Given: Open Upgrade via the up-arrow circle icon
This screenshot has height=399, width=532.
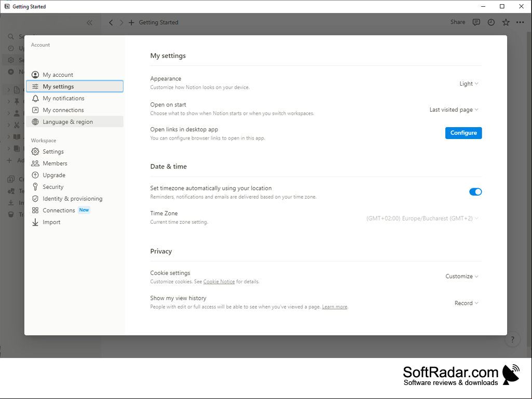Looking at the screenshot, I should coord(35,175).
